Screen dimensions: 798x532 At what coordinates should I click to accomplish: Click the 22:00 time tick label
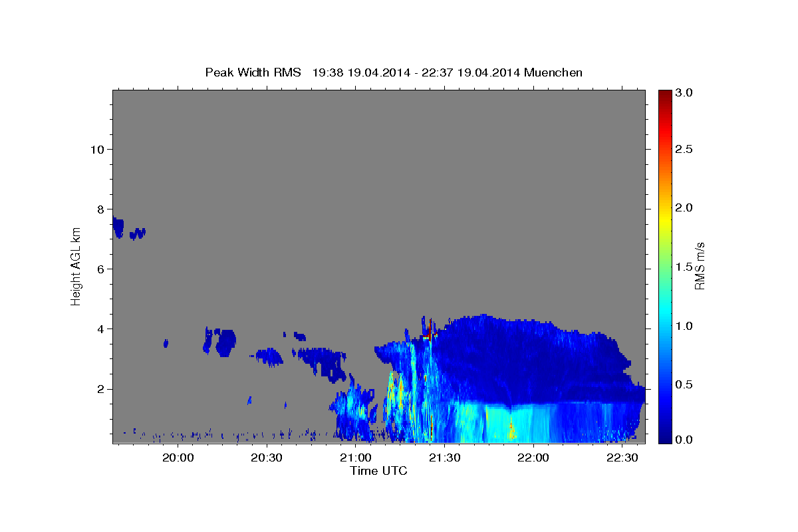coord(533,458)
